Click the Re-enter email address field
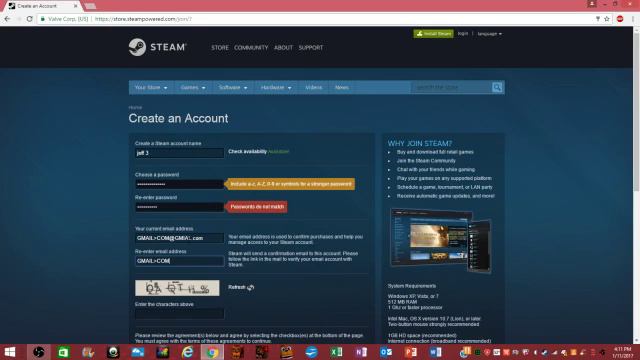Screen dimensions: 640x360 click(179, 261)
